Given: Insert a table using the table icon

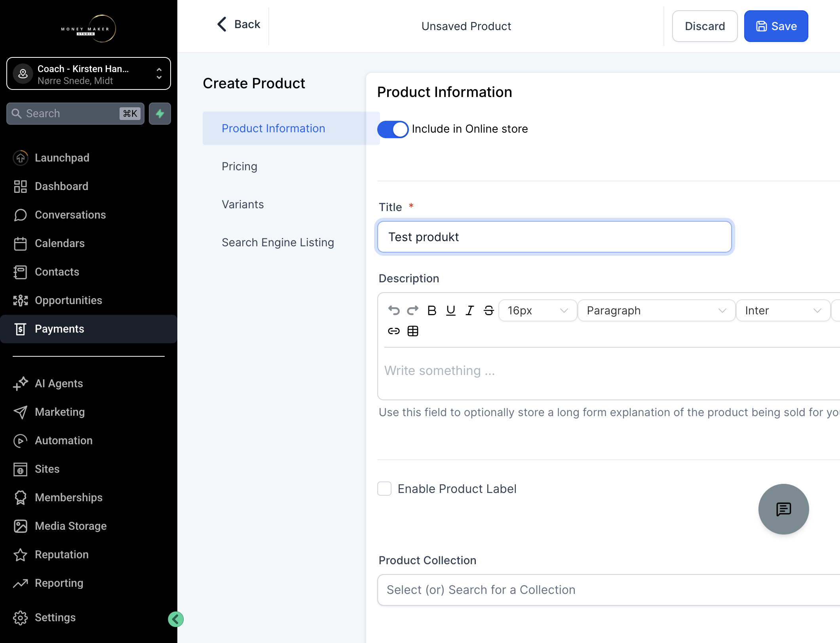Looking at the screenshot, I should [413, 331].
